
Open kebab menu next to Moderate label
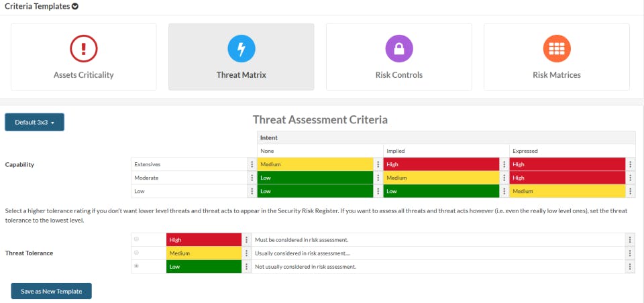(x=252, y=178)
